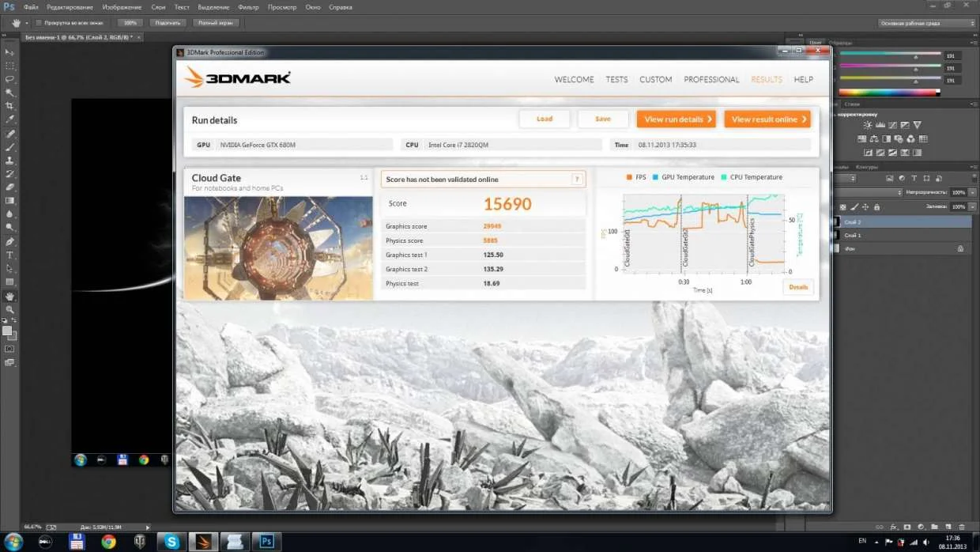Select the Lasso tool
Viewport: 980px width, 552px height.
10,79
